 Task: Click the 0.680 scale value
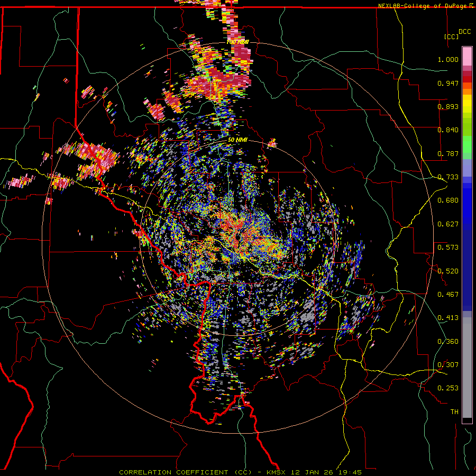[x=448, y=200]
